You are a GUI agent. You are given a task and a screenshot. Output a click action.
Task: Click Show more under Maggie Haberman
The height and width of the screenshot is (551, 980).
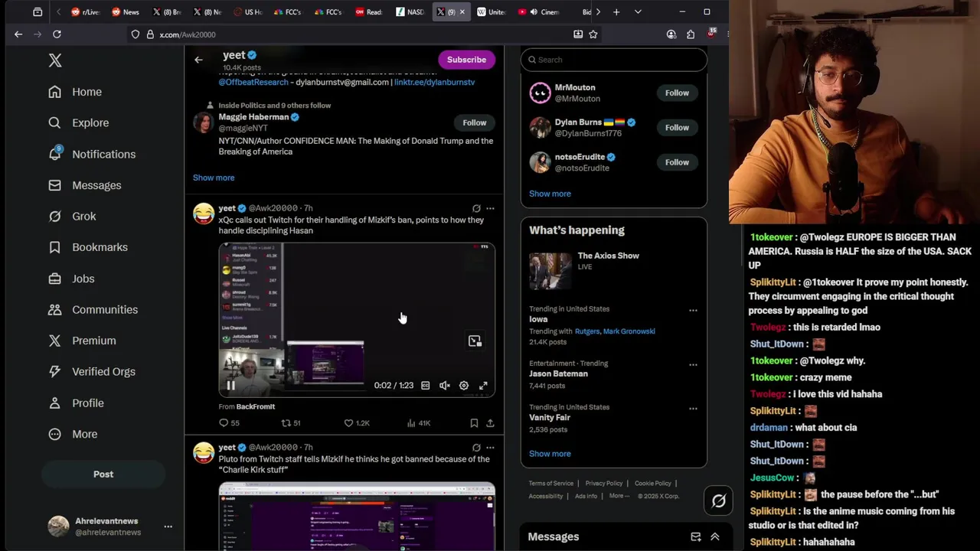click(214, 178)
